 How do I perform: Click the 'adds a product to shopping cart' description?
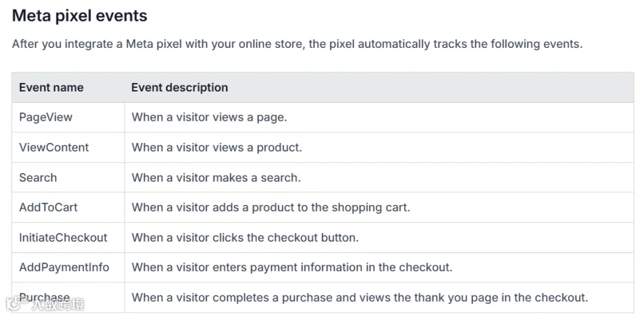click(x=270, y=207)
